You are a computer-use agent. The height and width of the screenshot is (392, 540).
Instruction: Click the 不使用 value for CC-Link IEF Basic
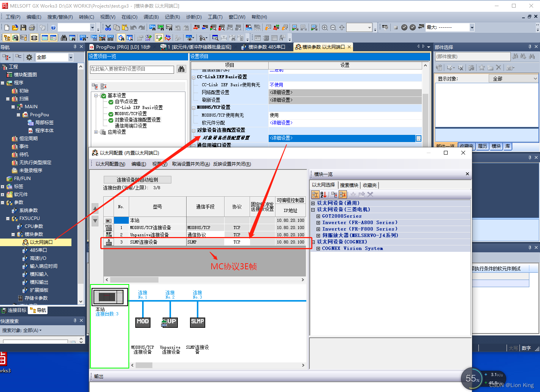click(276, 85)
